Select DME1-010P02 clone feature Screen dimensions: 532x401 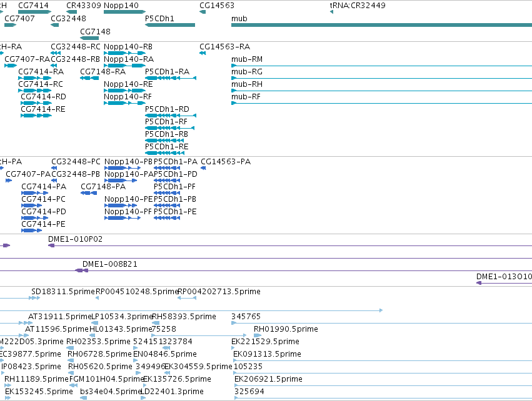click(x=290, y=245)
